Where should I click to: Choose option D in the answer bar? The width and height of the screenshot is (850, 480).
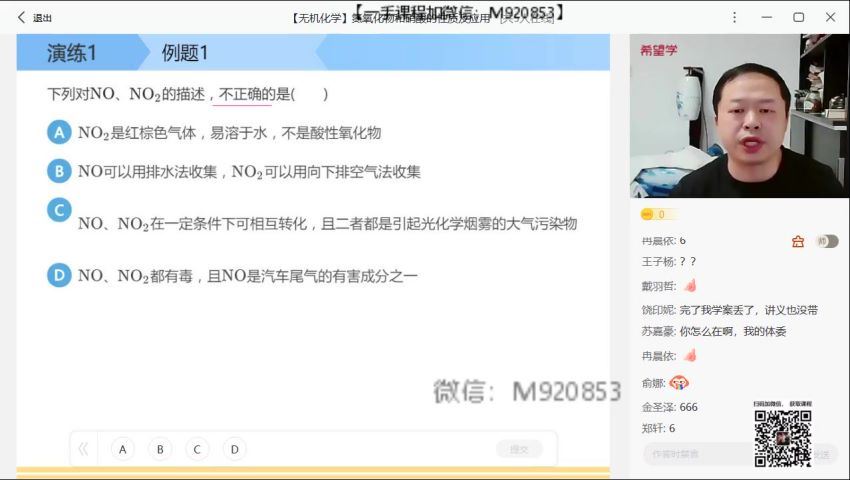tap(235, 449)
